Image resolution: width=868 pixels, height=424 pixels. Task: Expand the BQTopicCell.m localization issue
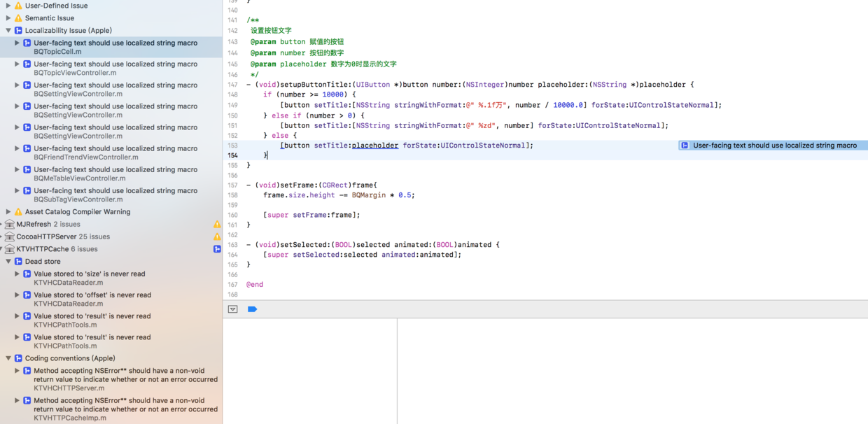click(x=17, y=43)
